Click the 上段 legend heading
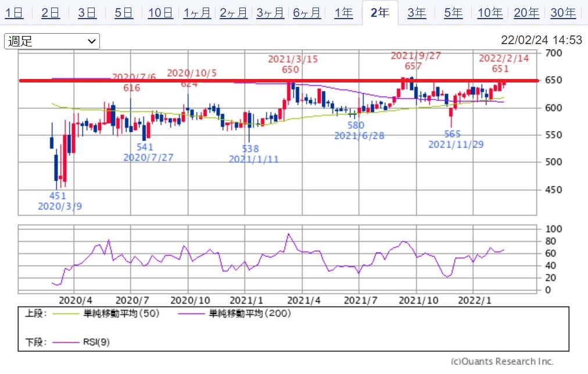 pyautogui.click(x=35, y=313)
